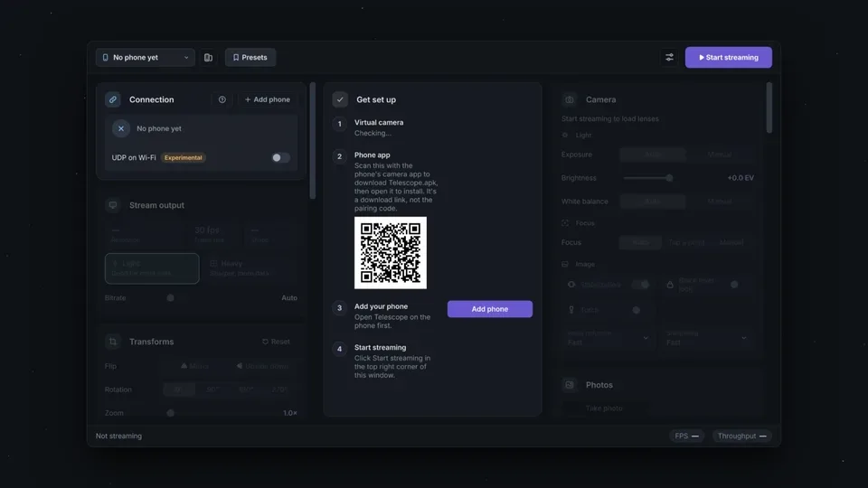Set White balance to Manual

pyautogui.click(x=720, y=202)
